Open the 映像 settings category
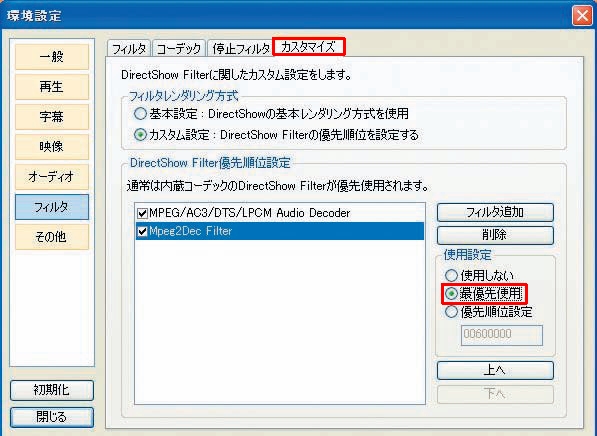The height and width of the screenshot is (436, 597). pos(52,147)
